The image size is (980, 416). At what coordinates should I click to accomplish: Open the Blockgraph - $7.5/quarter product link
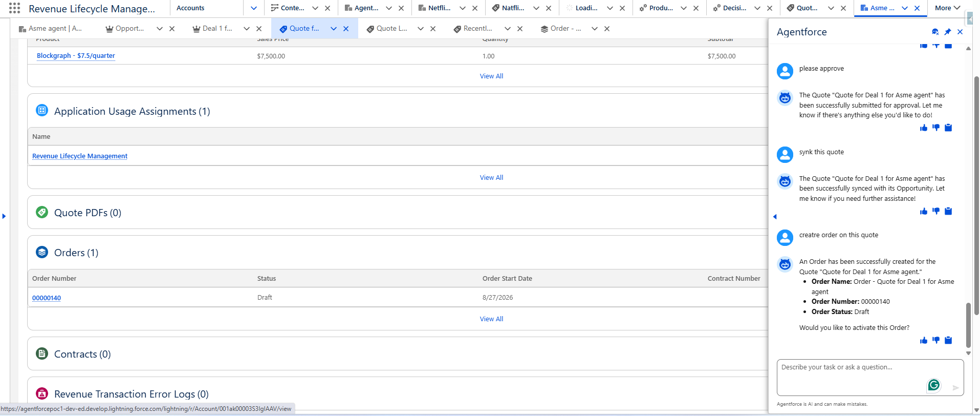pyautogui.click(x=76, y=56)
